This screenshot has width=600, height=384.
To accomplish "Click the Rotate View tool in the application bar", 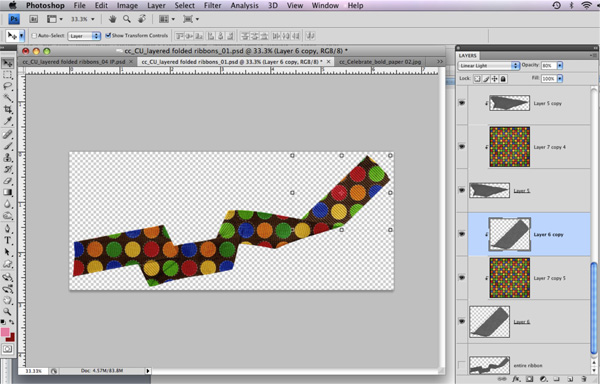I will pyautogui.click(x=142, y=19).
